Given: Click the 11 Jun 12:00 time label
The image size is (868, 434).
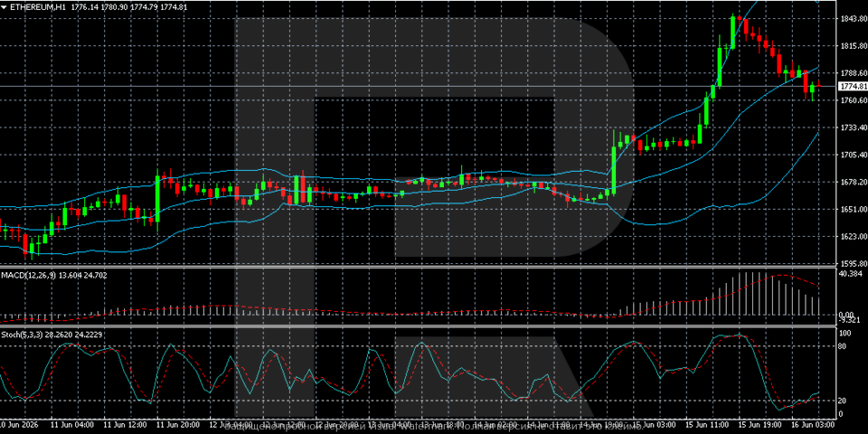Looking at the screenshot, I should 125,425.
